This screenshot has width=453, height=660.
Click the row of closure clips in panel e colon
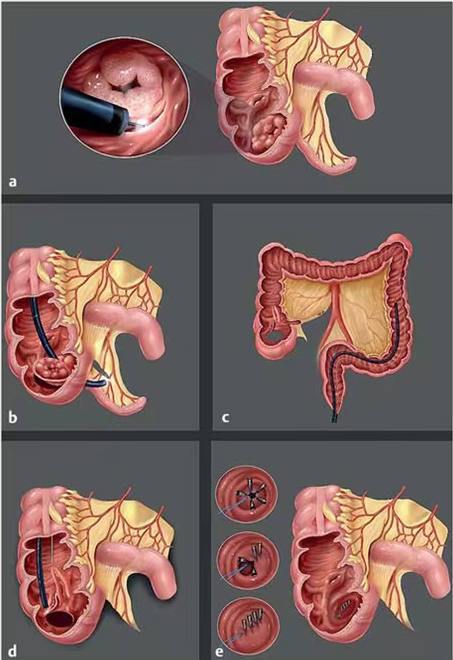click(x=346, y=606)
